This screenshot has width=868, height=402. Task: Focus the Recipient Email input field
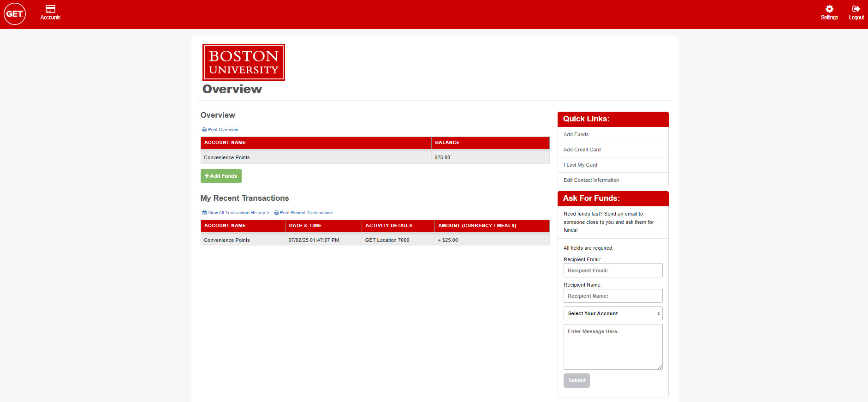pyautogui.click(x=613, y=270)
